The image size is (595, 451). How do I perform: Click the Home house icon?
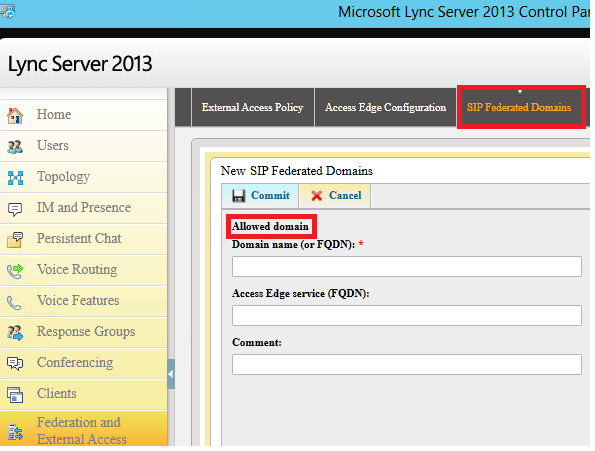coord(15,116)
